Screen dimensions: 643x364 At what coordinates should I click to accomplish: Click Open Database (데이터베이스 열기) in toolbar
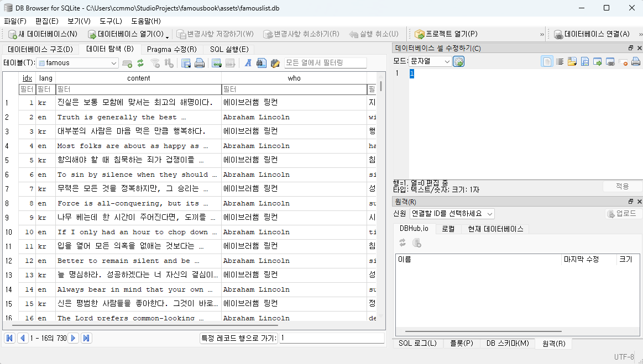[126, 34]
